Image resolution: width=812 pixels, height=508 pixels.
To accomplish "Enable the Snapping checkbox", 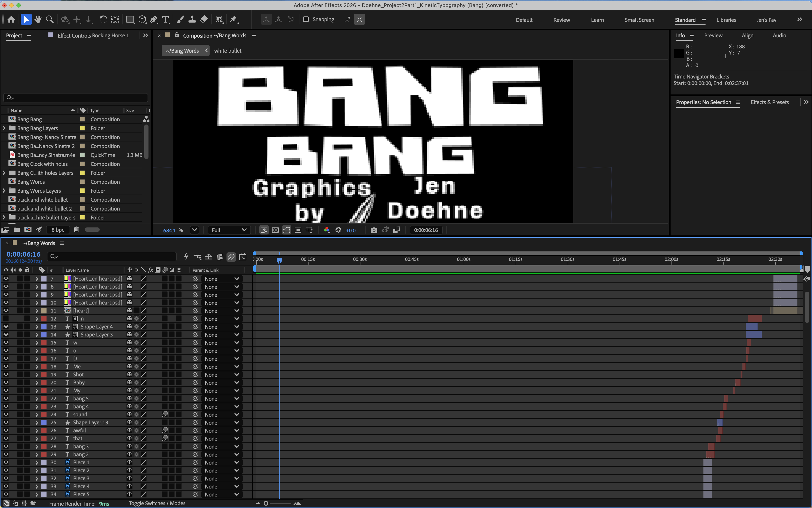I will [306, 20].
